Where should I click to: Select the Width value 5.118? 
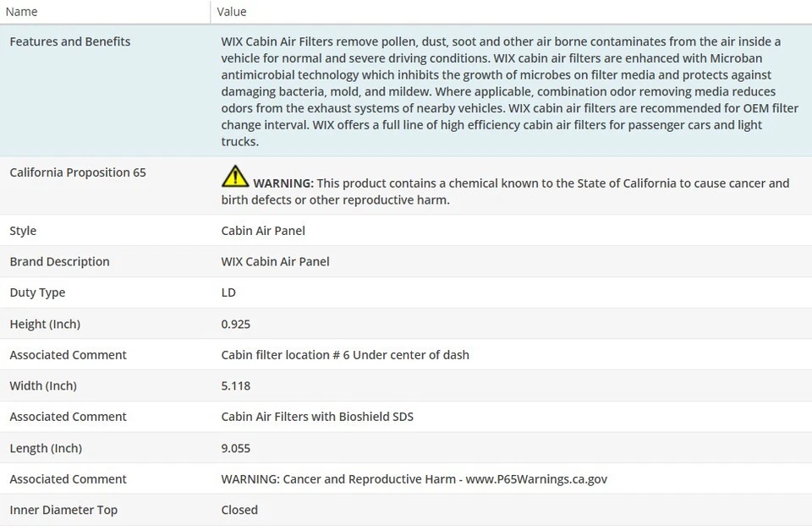coord(236,386)
